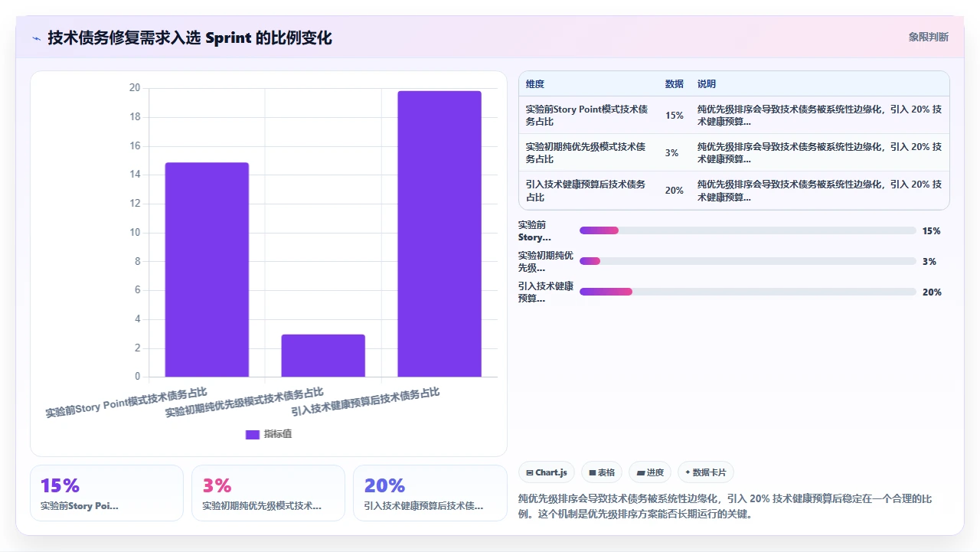Click the 实验初期纯优先级 bar in chart
Viewport: 980px width, 552px height.
point(323,355)
